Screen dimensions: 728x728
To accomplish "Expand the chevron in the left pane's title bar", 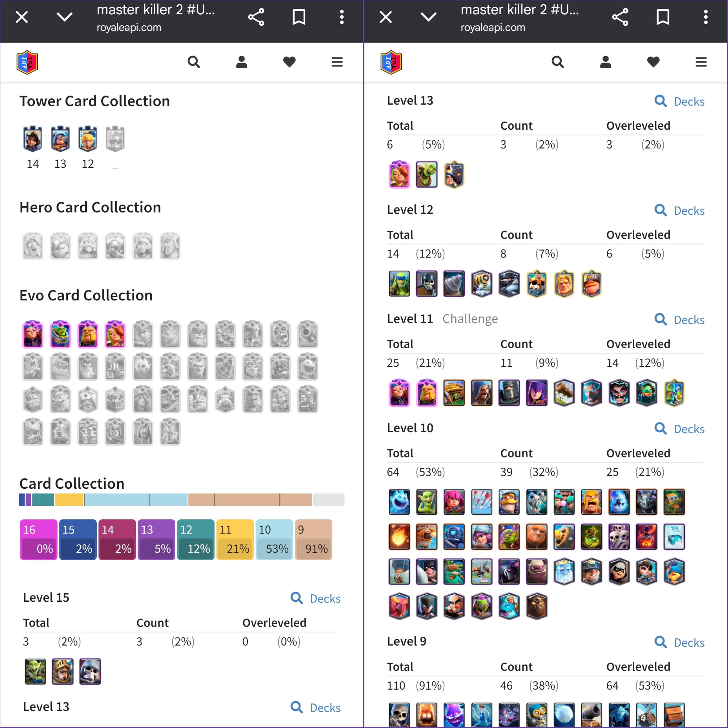I will (x=64, y=17).
